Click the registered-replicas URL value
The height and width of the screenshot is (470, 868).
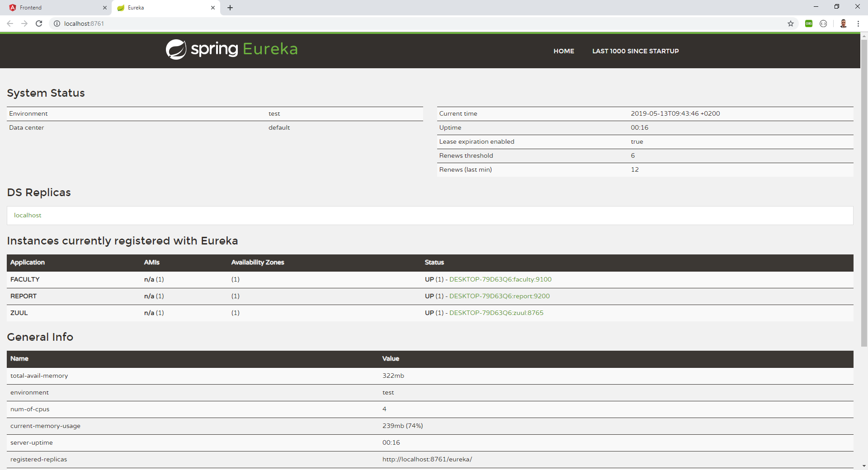pyautogui.click(x=427, y=459)
